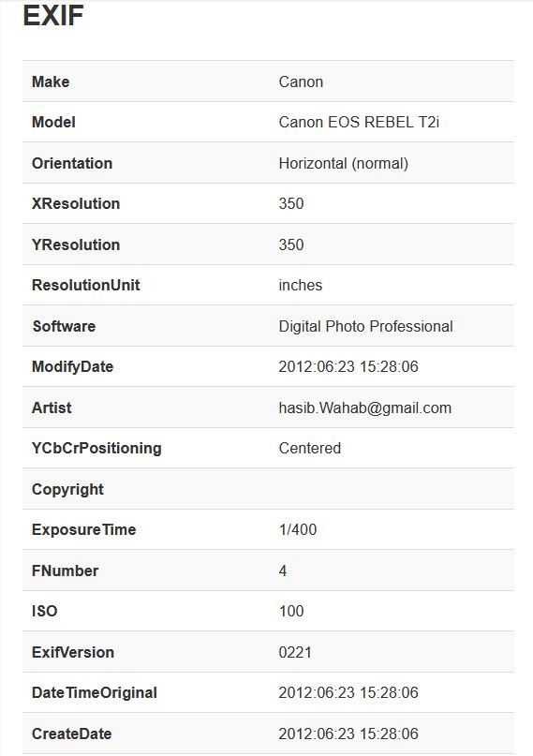Select the Make row label
Image resolution: width=533 pixels, height=756 pixels.
(51, 82)
